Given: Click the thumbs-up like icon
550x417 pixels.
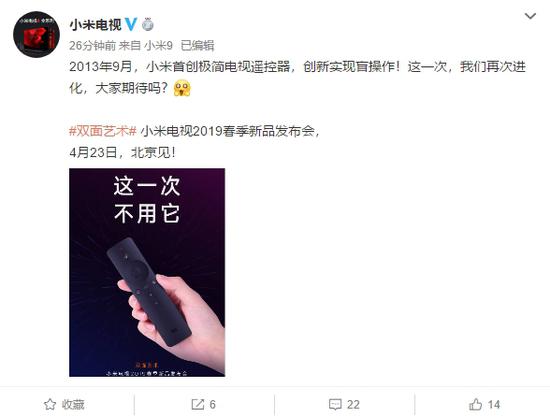Looking at the screenshot, I should 475,404.
